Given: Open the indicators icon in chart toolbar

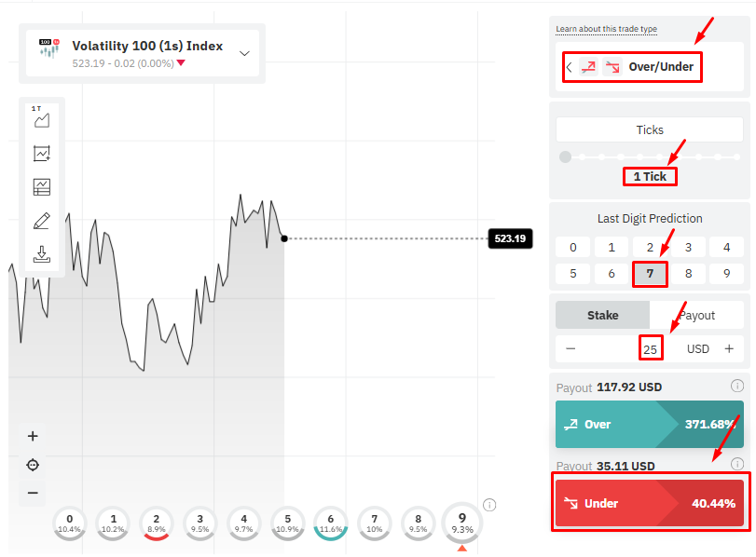Looking at the screenshot, I should click(x=41, y=154).
